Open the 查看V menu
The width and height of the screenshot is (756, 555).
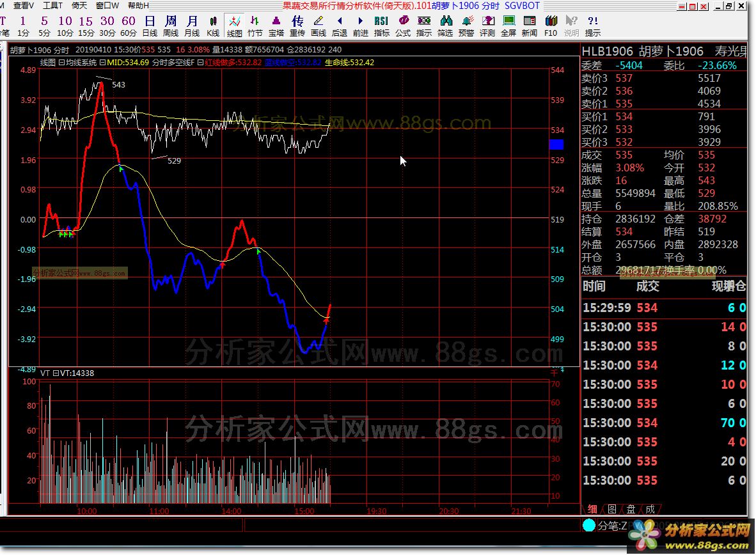(22, 5)
